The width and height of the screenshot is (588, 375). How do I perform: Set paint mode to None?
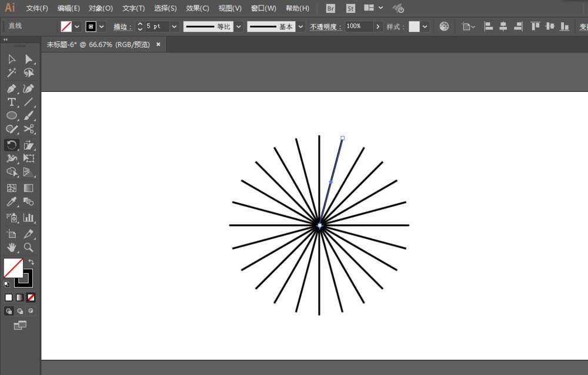pyautogui.click(x=31, y=298)
